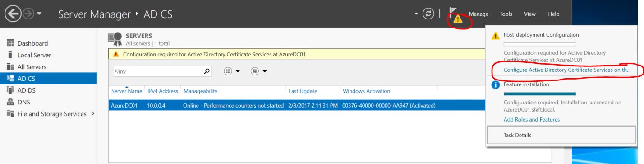Click the SERVERS tile certificate icon
644x164 pixels.
coord(115,39)
